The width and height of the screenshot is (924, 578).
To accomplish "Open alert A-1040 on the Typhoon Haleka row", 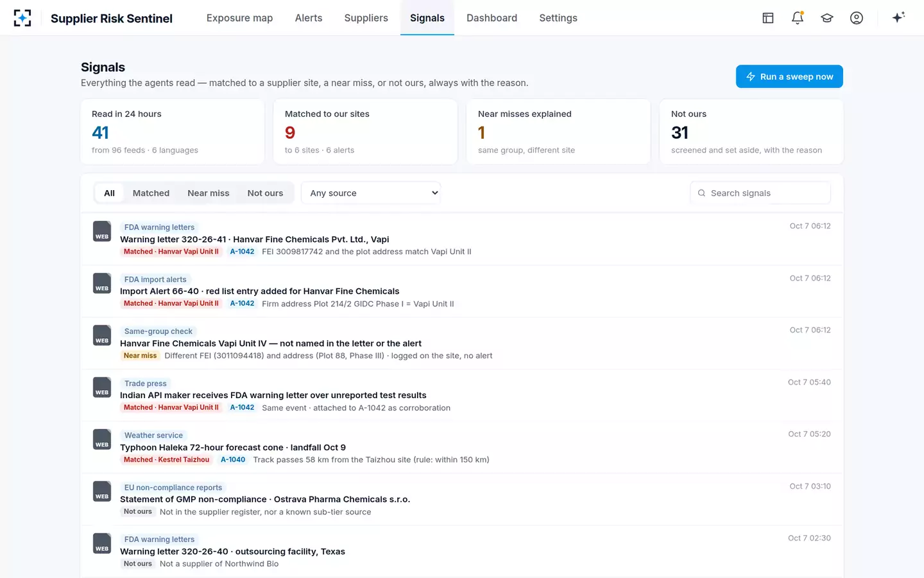I will pyautogui.click(x=233, y=460).
